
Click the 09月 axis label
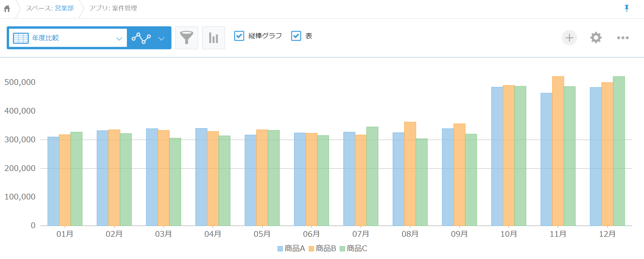pyautogui.click(x=459, y=234)
